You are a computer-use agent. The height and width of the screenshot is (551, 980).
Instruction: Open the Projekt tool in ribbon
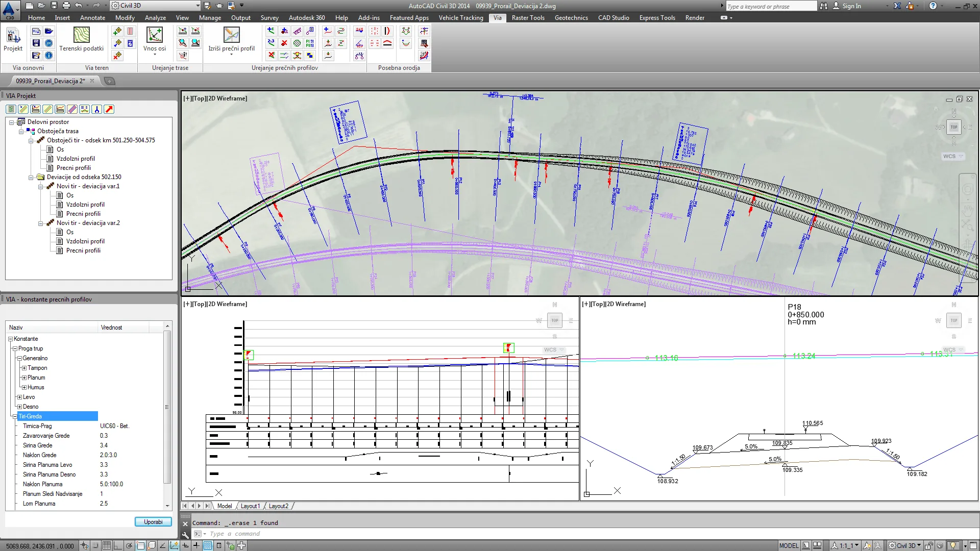13,36
